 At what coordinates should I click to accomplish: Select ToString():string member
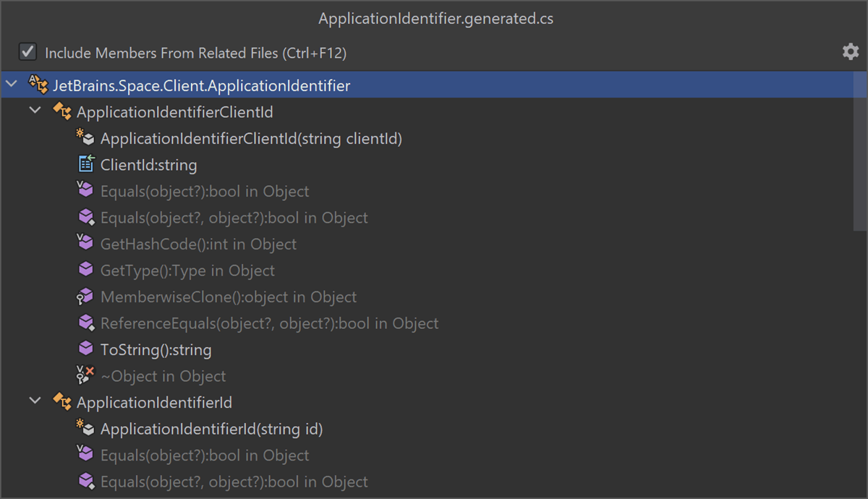156,350
